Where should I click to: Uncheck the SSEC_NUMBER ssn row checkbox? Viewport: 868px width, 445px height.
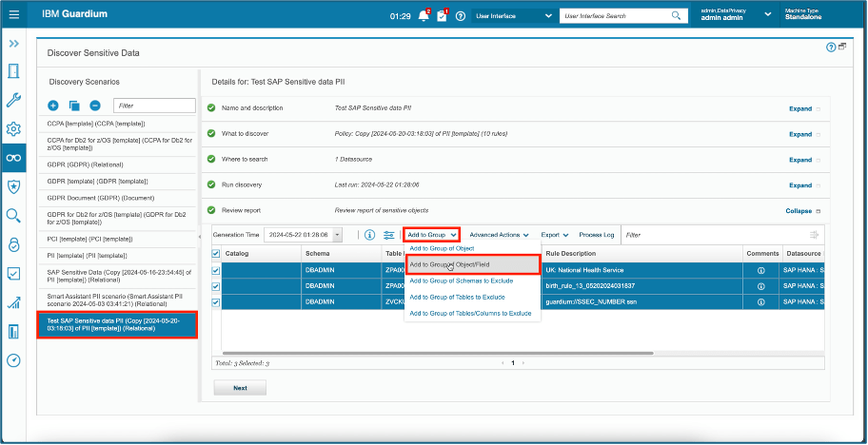pos(216,302)
